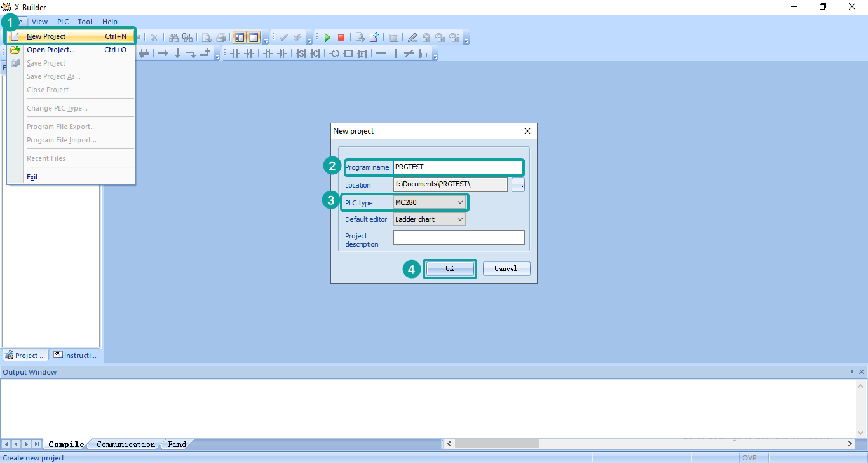Viewport: 868px width, 463px height.
Task: Expand the Default editor combo box
Action: (x=460, y=219)
